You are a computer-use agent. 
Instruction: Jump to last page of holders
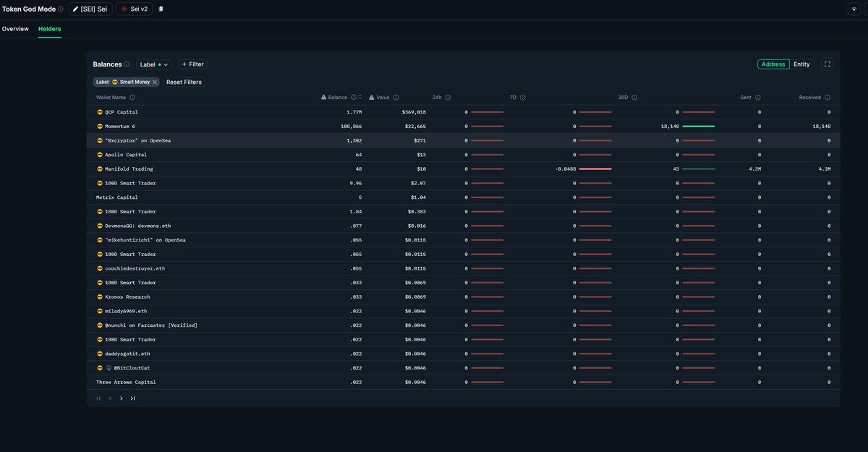pos(133,398)
